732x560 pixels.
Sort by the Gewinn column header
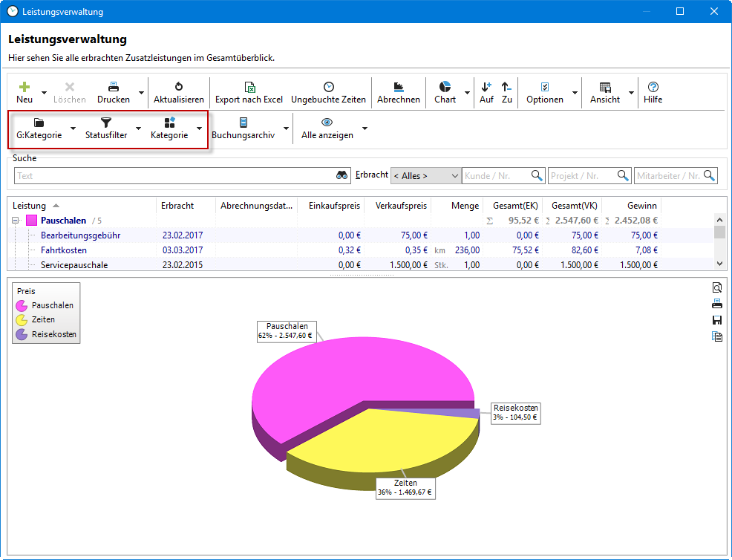pyautogui.click(x=641, y=206)
